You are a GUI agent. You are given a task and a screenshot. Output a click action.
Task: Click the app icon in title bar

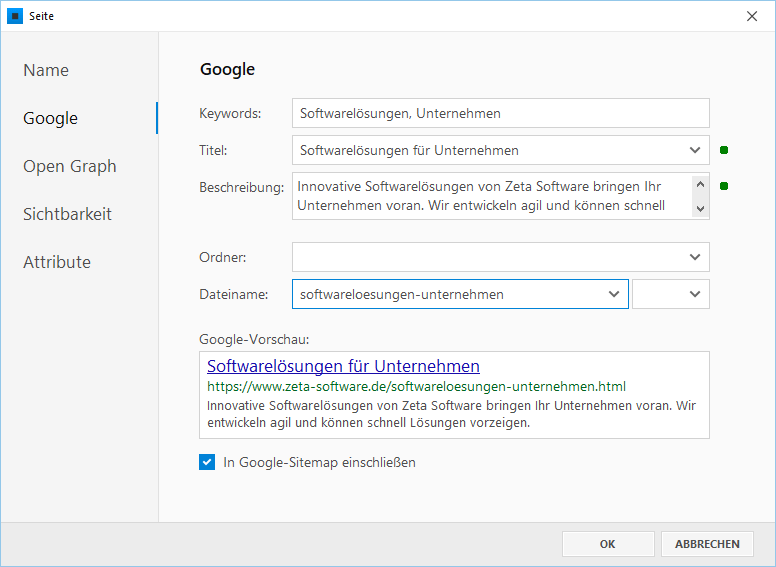pyautogui.click(x=15, y=16)
